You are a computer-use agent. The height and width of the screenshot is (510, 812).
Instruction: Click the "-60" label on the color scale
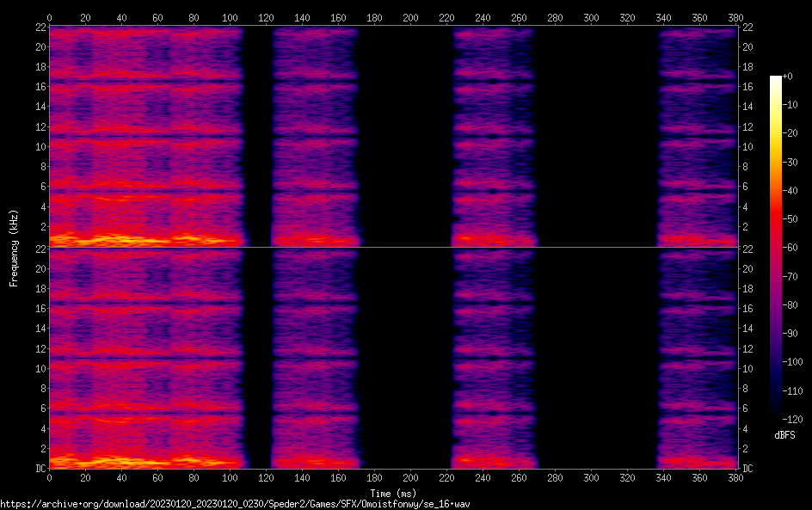(x=790, y=249)
